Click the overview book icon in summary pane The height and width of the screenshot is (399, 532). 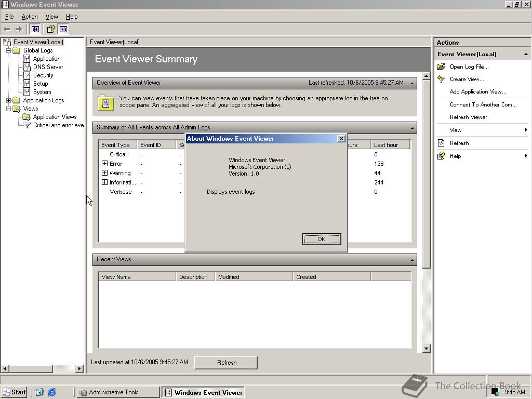(105, 102)
